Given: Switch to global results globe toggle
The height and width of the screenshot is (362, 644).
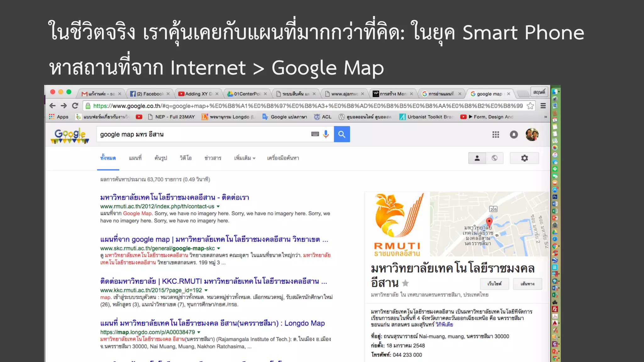Looking at the screenshot, I should pos(495,158).
